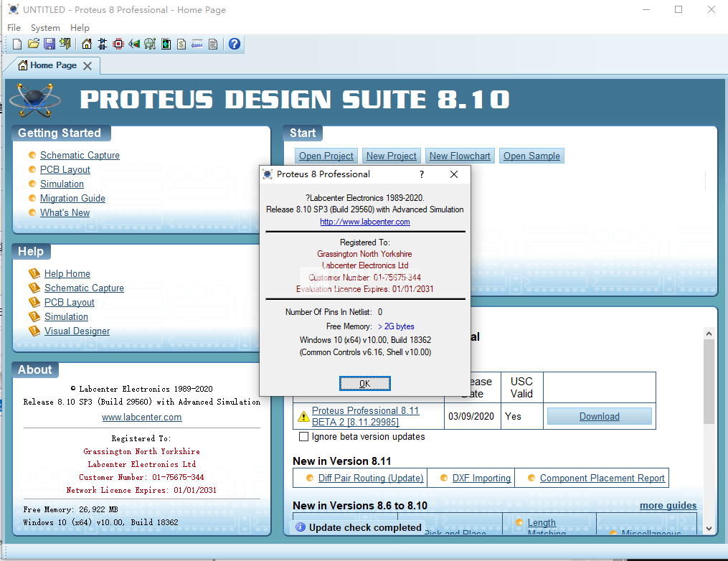Open the Migration Guide link
The image size is (728, 561).
pyautogui.click(x=72, y=198)
